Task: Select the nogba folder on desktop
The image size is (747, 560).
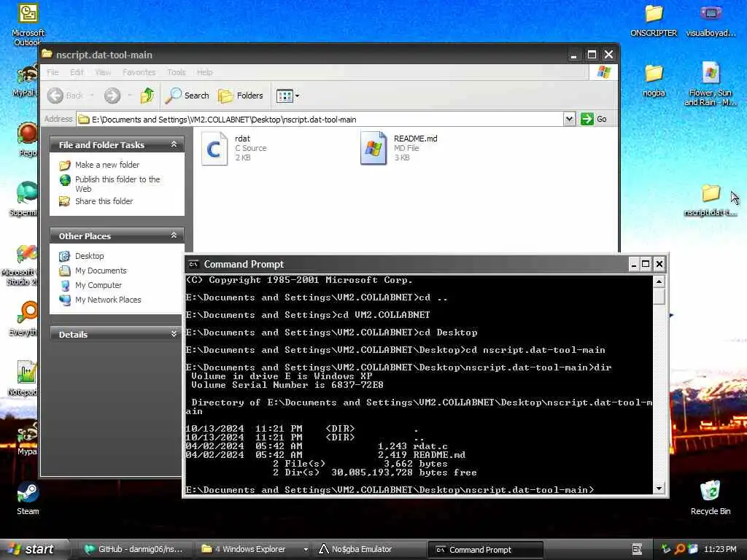Action: pyautogui.click(x=654, y=80)
